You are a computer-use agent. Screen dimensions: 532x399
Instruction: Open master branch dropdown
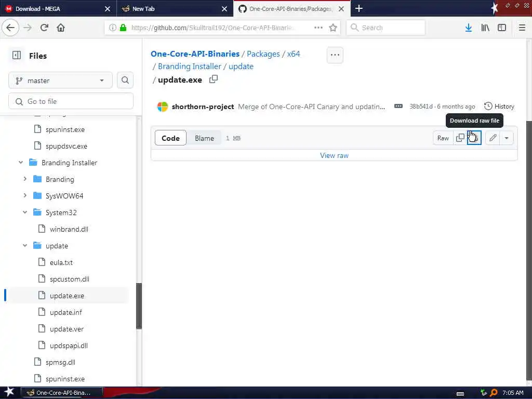tap(60, 81)
